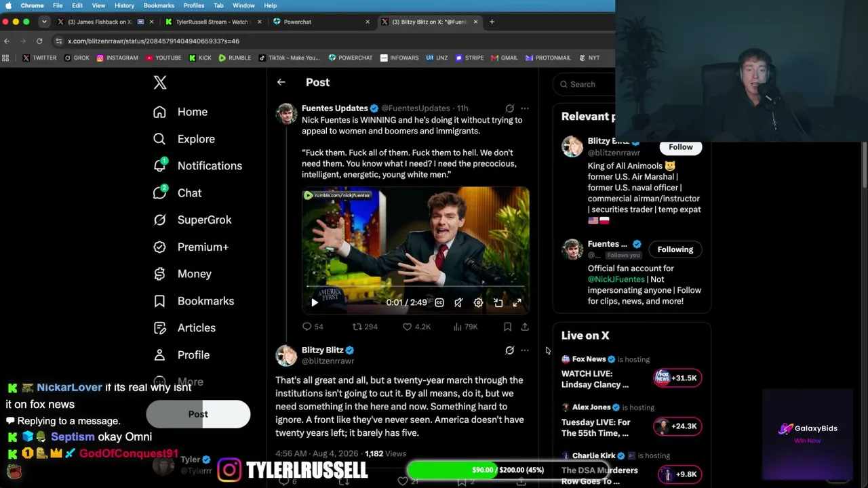Open Chrome apps grid in bookmarks bar

(6, 58)
